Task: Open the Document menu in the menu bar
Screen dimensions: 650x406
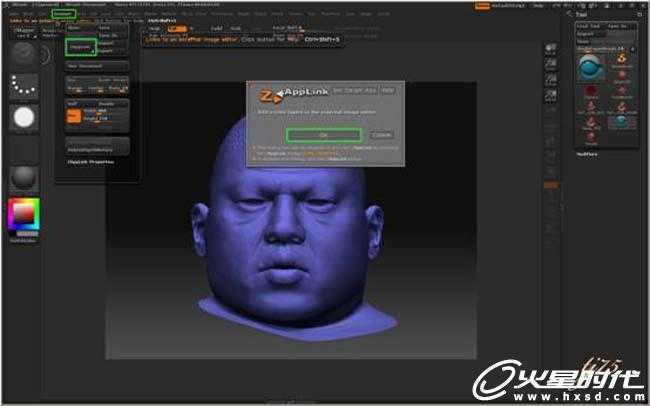Action: pyautogui.click(x=63, y=14)
